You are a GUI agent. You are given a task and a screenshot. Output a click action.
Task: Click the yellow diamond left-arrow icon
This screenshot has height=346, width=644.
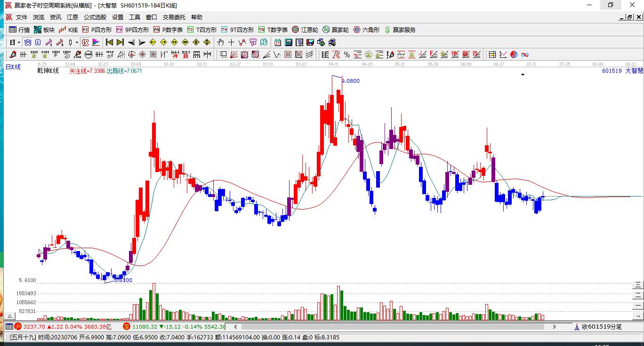pos(153,42)
